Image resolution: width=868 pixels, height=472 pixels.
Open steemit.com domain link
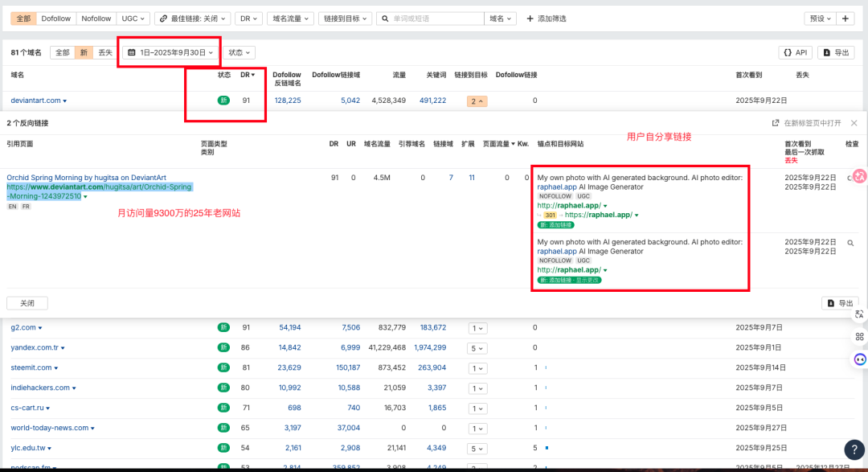coord(31,367)
